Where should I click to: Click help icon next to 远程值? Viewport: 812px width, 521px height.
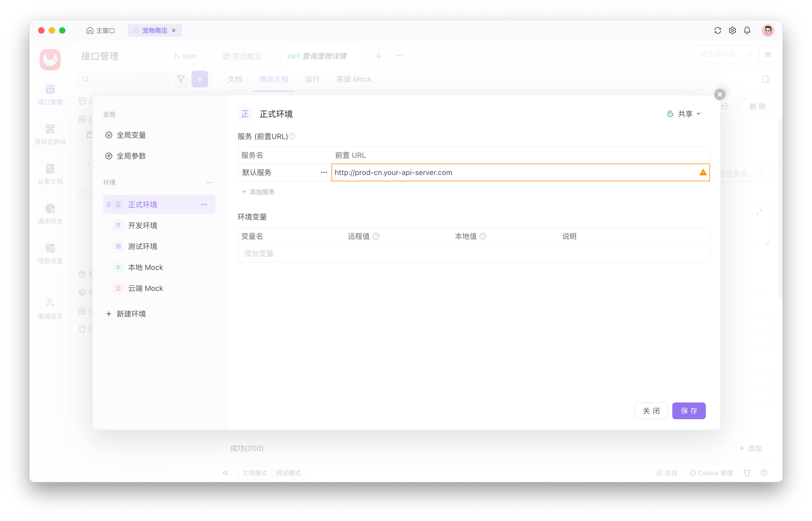pos(376,236)
